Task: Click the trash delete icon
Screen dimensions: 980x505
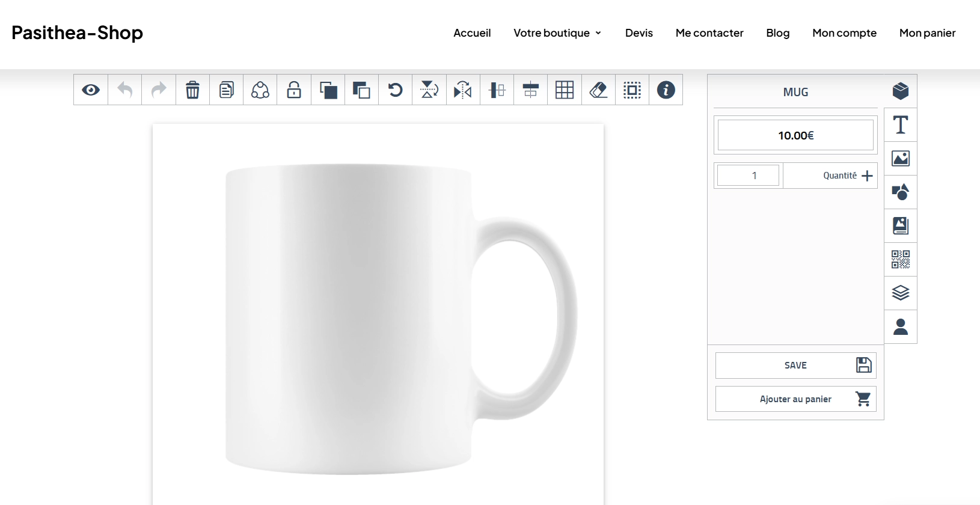Action: tap(192, 90)
